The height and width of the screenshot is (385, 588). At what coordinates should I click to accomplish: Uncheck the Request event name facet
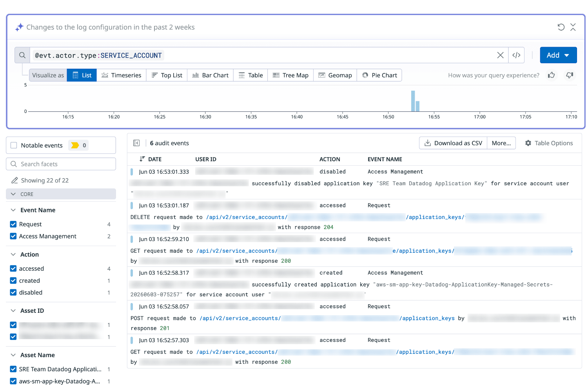(x=13, y=224)
